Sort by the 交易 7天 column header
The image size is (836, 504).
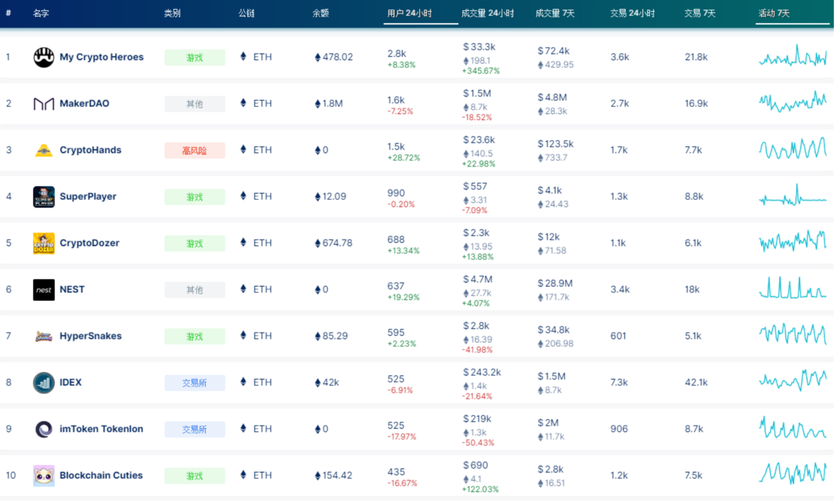pyautogui.click(x=700, y=13)
